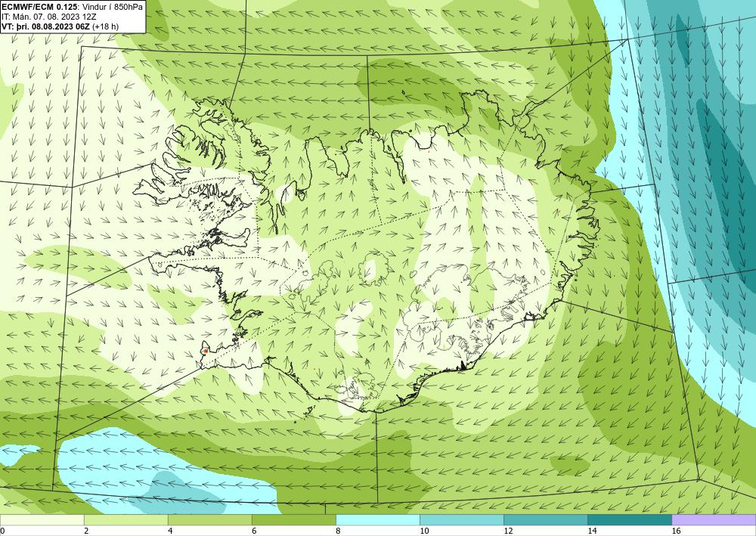The image size is (756, 536).
Task: Click the 'VT: þri. 08.08.2023 06Z (+18 h)' line
Action: point(60,26)
